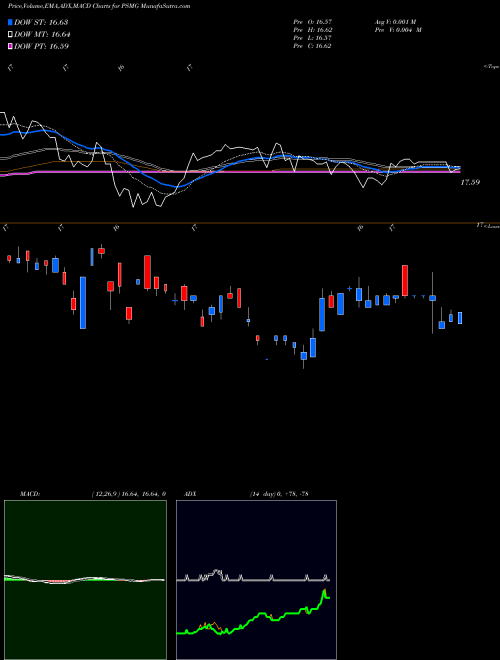The image size is (500, 660).
Task: Select the 'DOW PT: 16.59' legend text
Action: pos(41,46)
